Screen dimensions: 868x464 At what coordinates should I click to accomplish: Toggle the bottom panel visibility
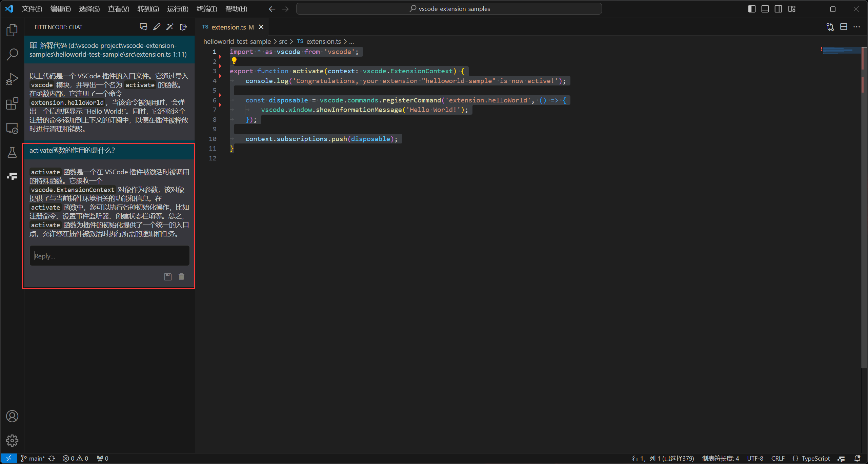[x=765, y=9]
